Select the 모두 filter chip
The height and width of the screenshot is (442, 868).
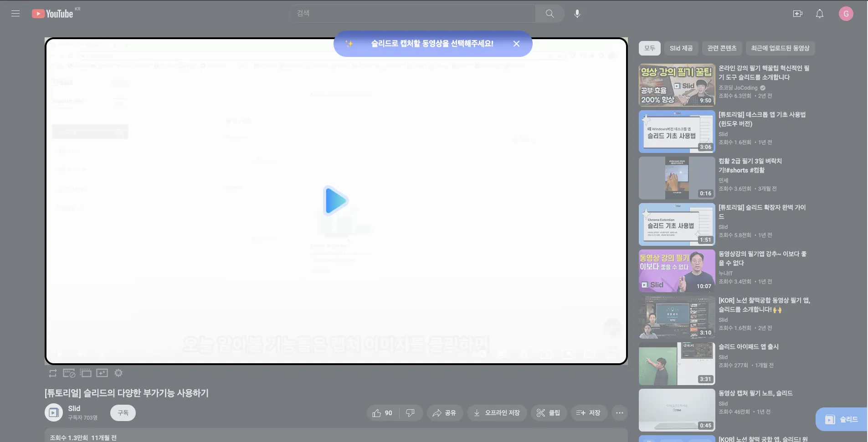[650, 48]
